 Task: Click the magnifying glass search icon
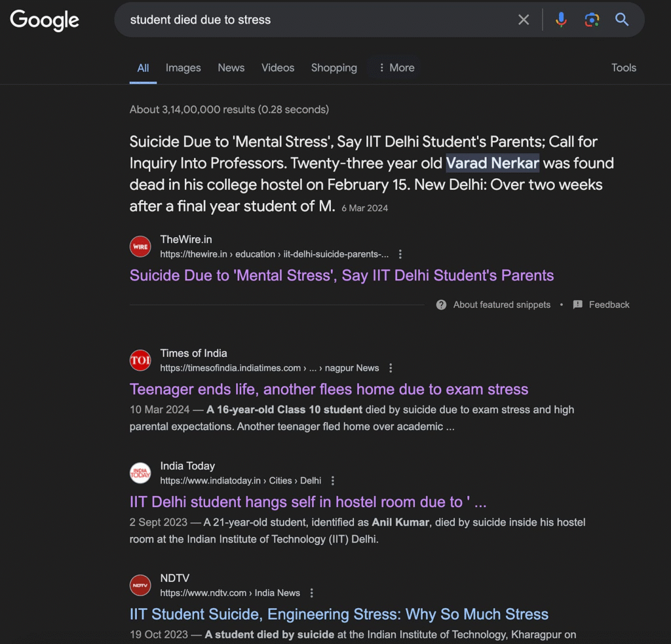coord(622,20)
